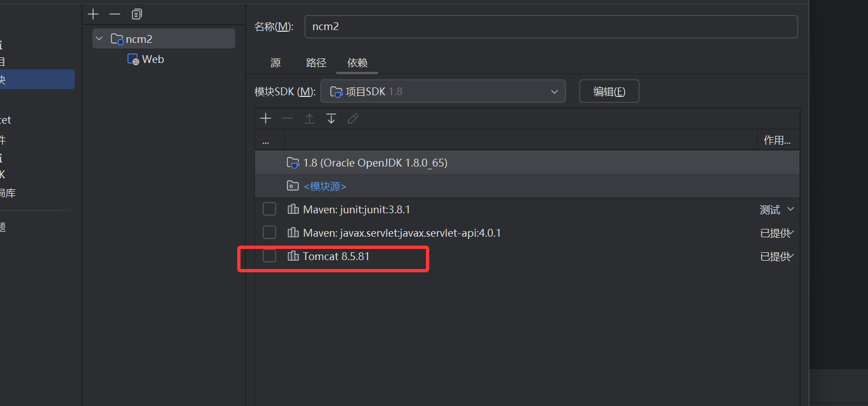868x406 pixels.
Task: Add a new dependency with plus icon
Action: click(266, 119)
